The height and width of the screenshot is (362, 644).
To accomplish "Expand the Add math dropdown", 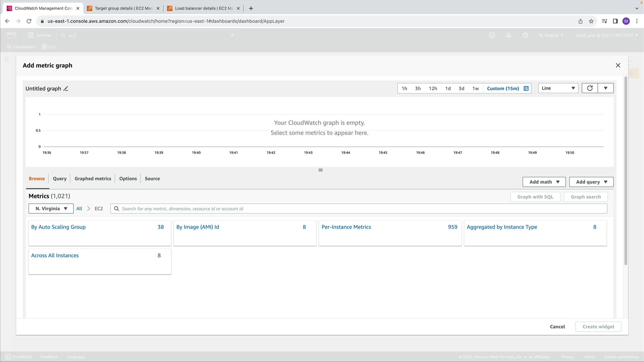I will click(544, 182).
